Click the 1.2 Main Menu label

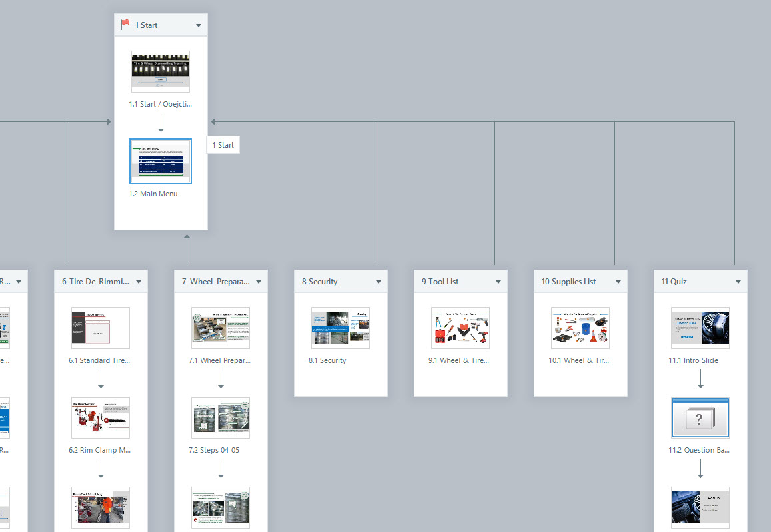point(153,194)
